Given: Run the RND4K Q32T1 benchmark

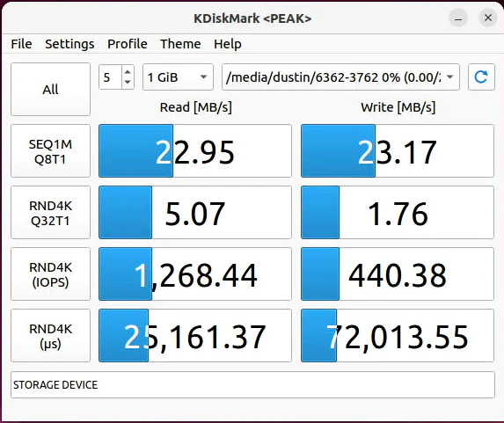Looking at the screenshot, I should (x=50, y=213).
